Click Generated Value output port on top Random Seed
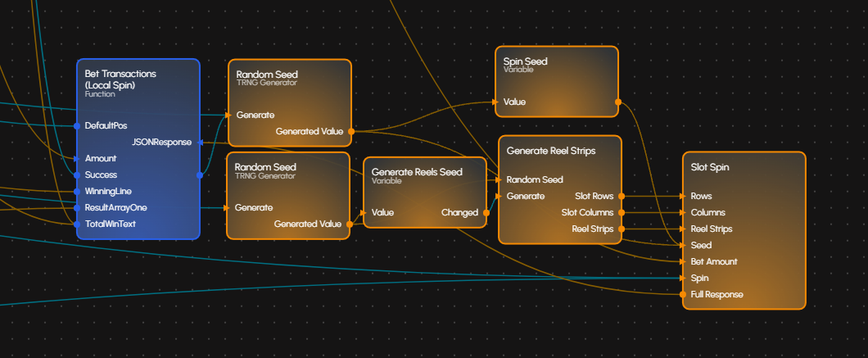 coord(351,131)
